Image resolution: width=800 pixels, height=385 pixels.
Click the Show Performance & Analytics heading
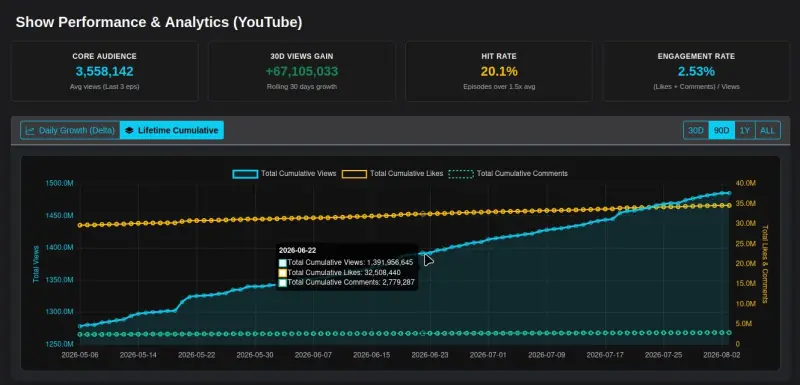pos(159,22)
